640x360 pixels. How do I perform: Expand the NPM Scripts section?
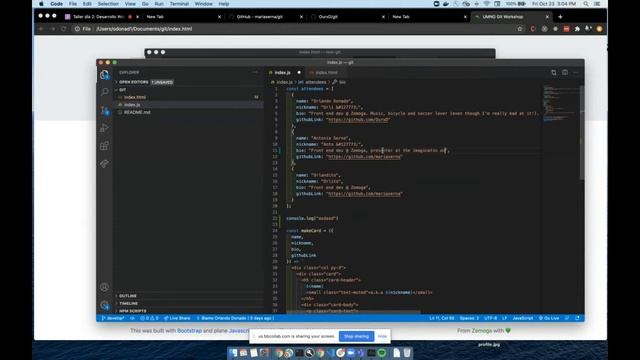pyautogui.click(x=132, y=311)
